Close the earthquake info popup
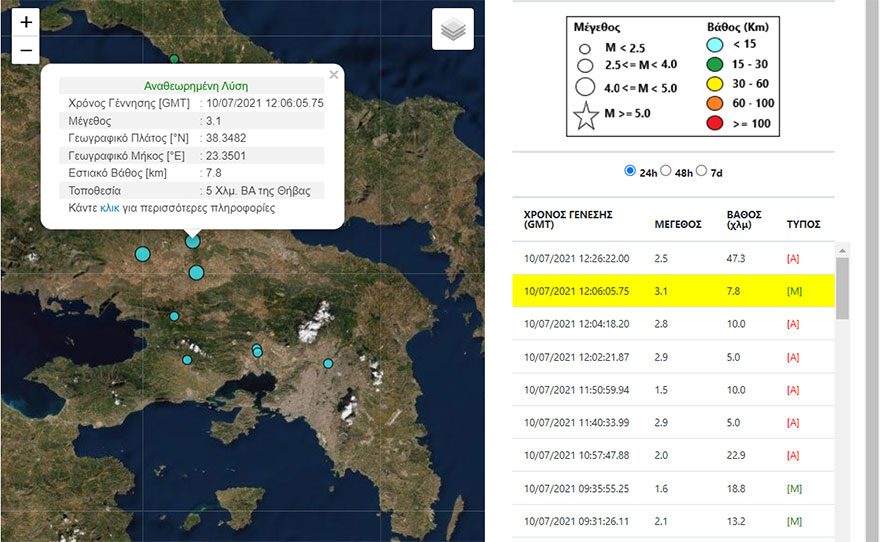Screen dimensions: 880x542 pos(334,75)
